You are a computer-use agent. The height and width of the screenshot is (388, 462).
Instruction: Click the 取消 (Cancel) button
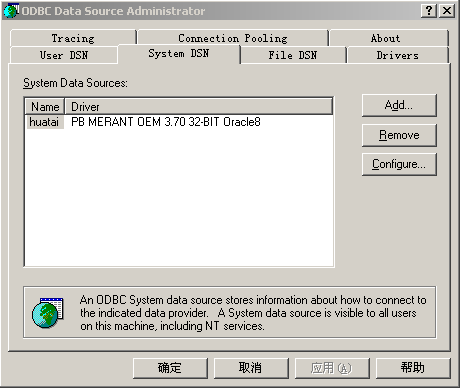[x=251, y=368]
